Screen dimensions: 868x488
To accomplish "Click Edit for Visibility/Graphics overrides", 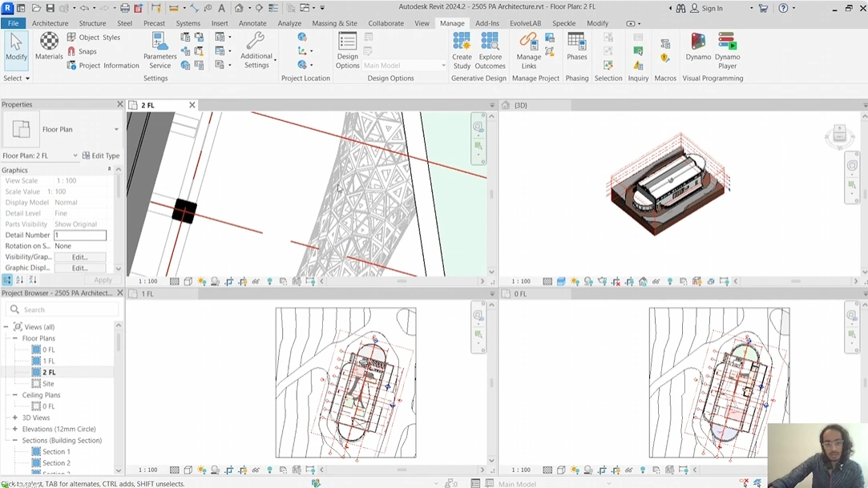I will 79,257.
